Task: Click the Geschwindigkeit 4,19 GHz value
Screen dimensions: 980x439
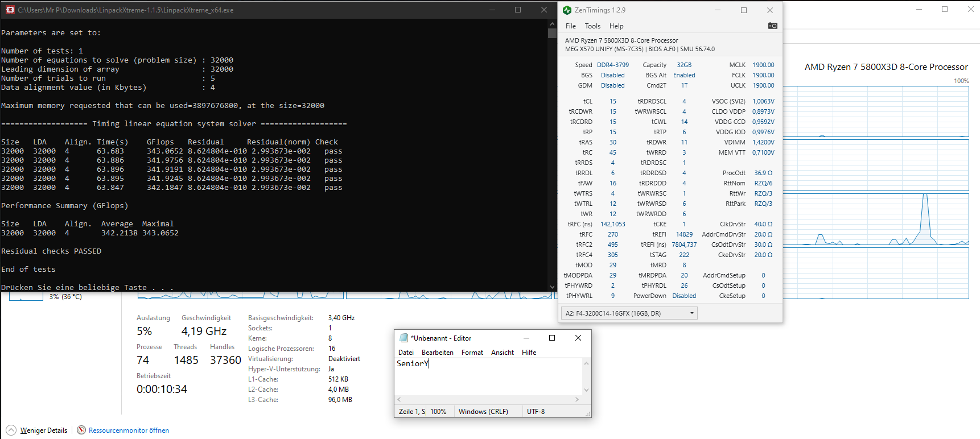Action: tap(204, 332)
